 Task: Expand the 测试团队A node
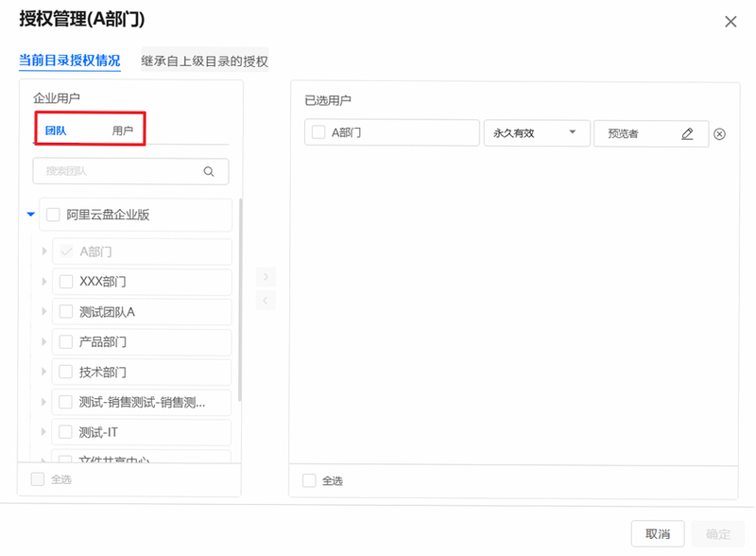tap(43, 311)
